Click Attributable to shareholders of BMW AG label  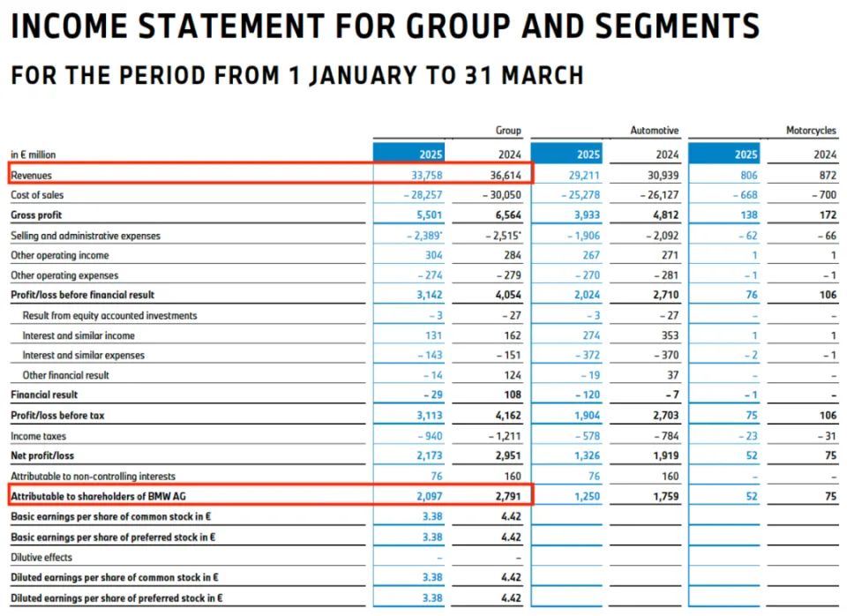click(98, 496)
